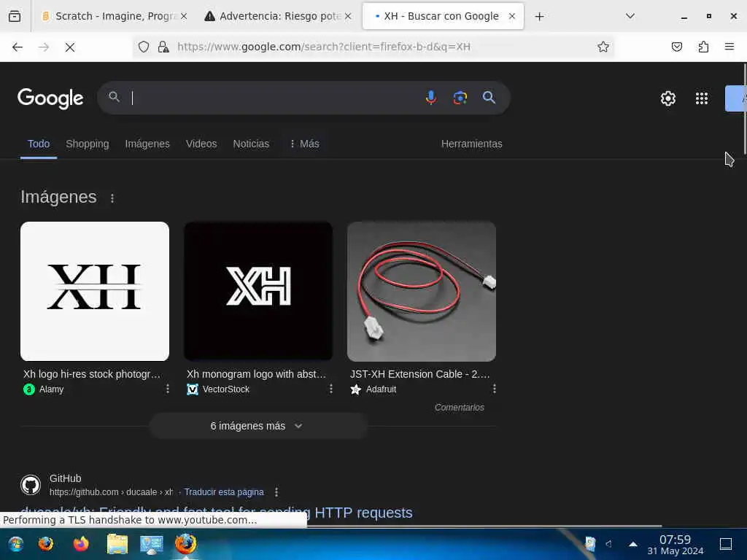Open Firefox extensions puzzle icon
The image size is (747, 560).
pos(704,47)
